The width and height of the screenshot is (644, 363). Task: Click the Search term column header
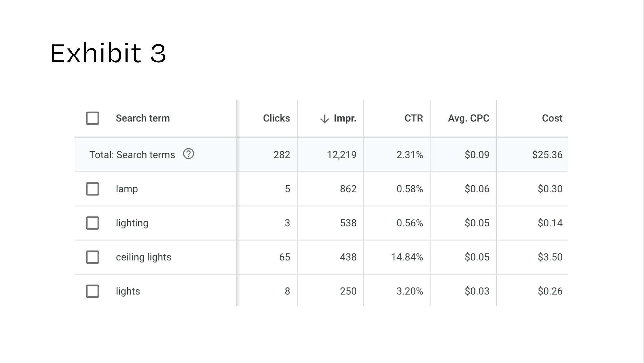tap(143, 118)
